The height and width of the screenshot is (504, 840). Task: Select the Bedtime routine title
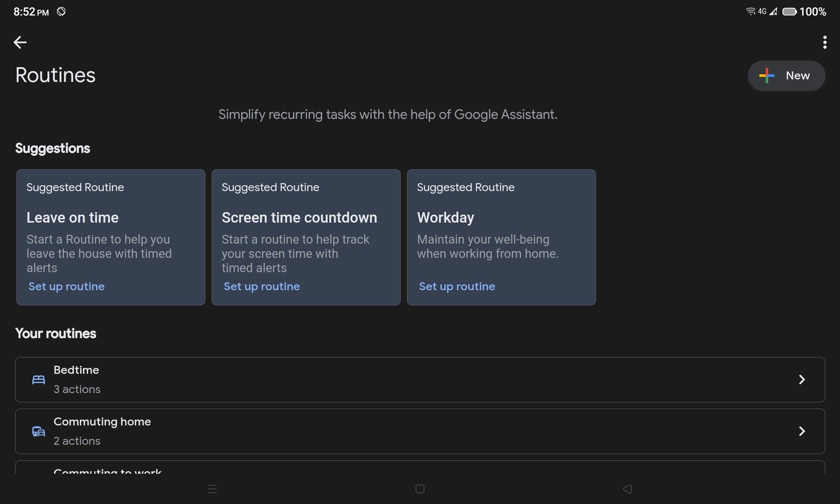[x=76, y=370]
